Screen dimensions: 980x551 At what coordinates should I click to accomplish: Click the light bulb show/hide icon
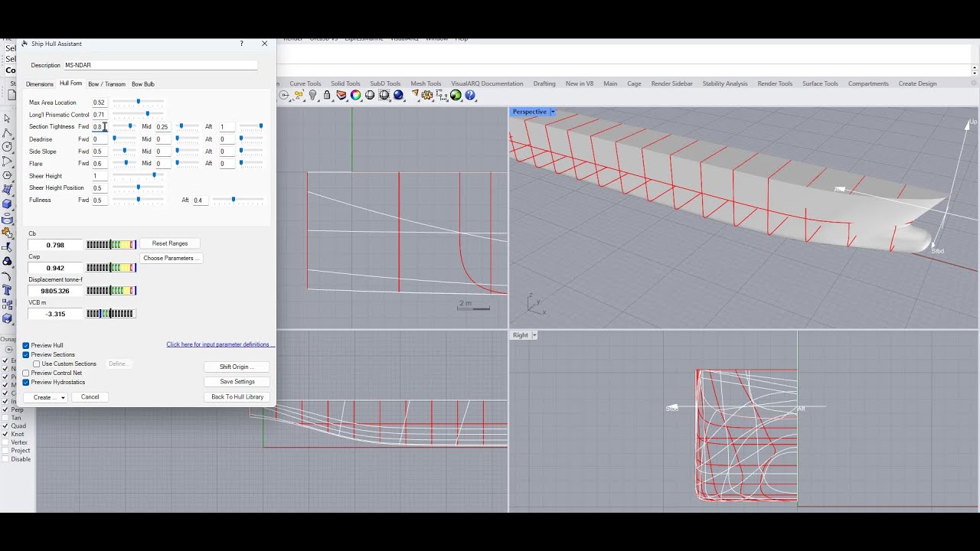[x=312, y=96]
